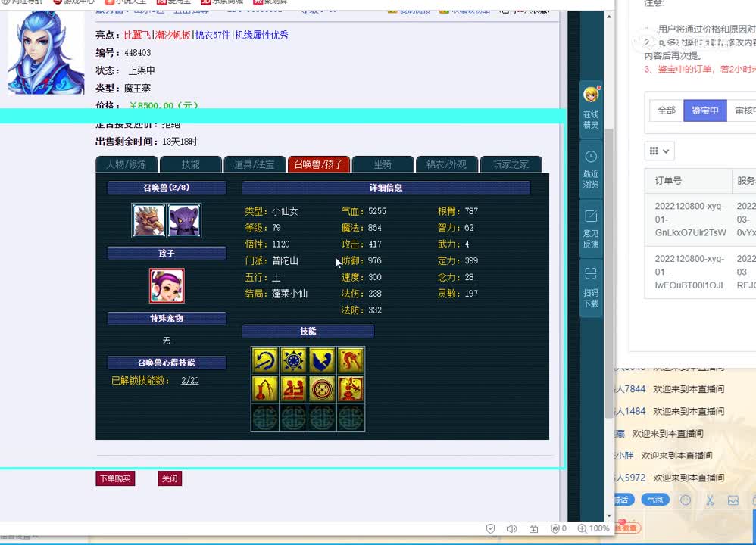Switch to the 人物/修炼 tab
Viewport: 756px width, 545px height.
click(127, 164)
